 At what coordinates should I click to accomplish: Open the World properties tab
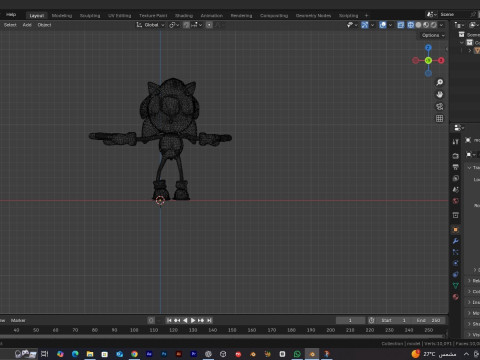coord(456,201)
